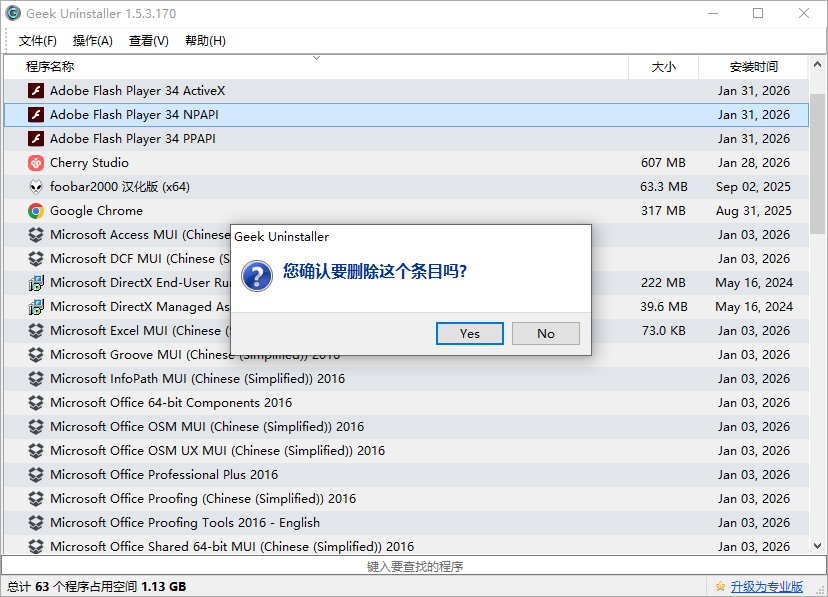
Task: Open the 文件(F) menu
Action: point(37,41)
